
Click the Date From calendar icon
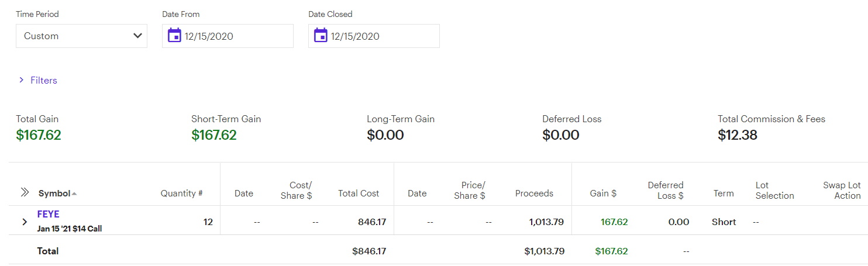tap(174, 36)
